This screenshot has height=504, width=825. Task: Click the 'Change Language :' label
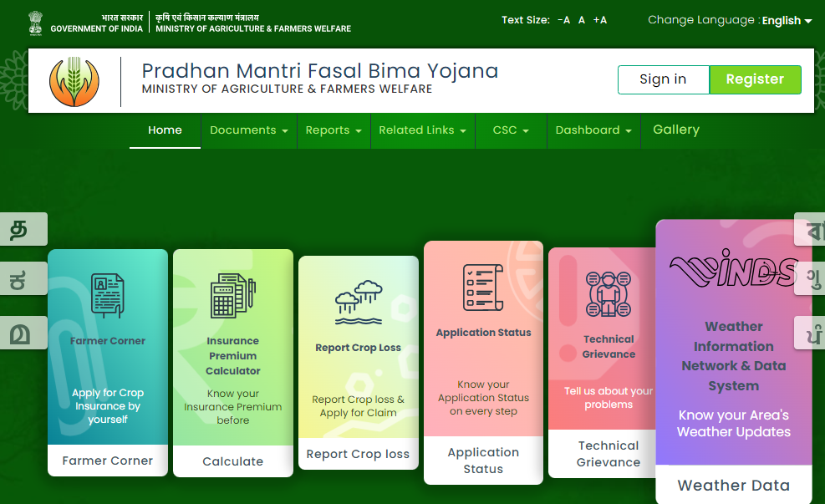704,20
